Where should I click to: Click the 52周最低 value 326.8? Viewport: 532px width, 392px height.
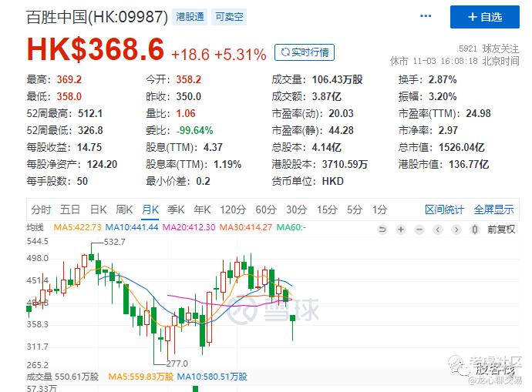pos(90,130)
